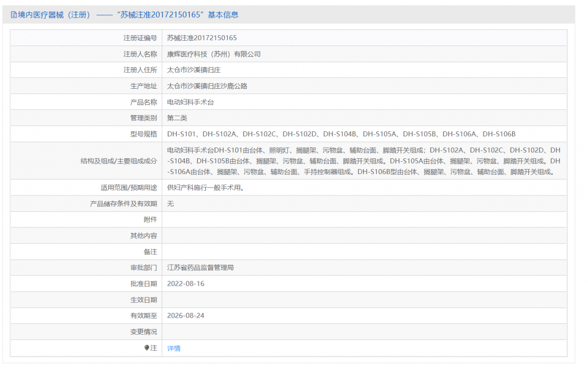Viewport: 588px width, 366px height.
Task: Click product name 电动妇科手术台
Action: click(191, 102)
